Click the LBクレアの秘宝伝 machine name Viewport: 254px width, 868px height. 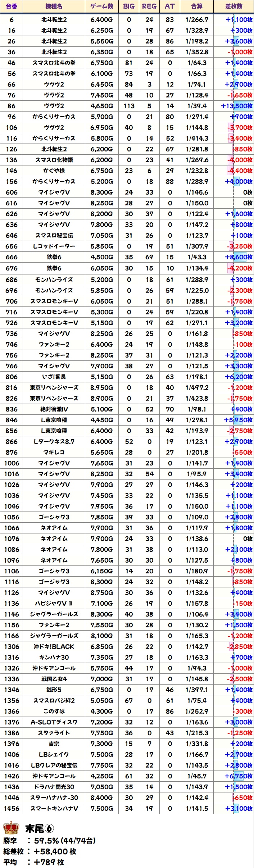pos(54,765)
